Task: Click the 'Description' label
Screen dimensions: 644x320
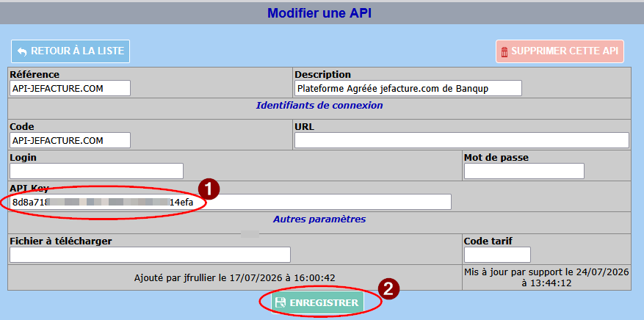Action: 323,75
